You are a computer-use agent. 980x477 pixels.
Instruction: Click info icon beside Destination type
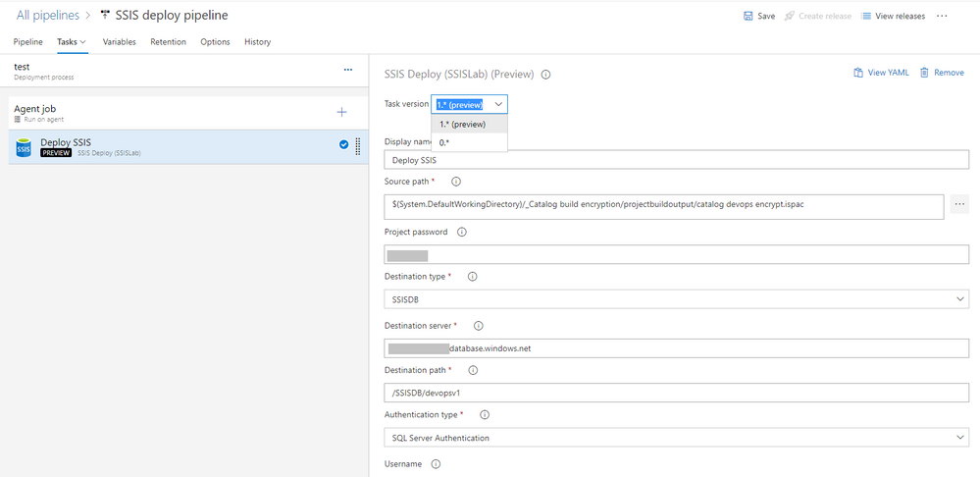pos(473,277)
